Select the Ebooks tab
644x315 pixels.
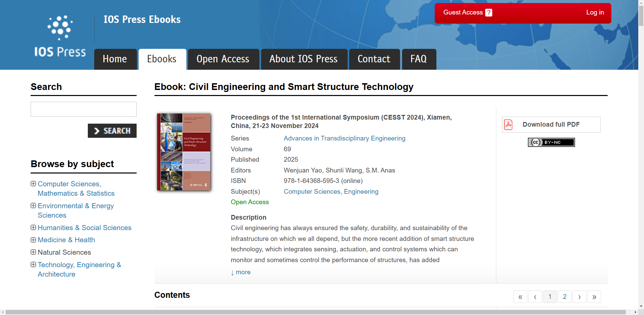point(162,59)
